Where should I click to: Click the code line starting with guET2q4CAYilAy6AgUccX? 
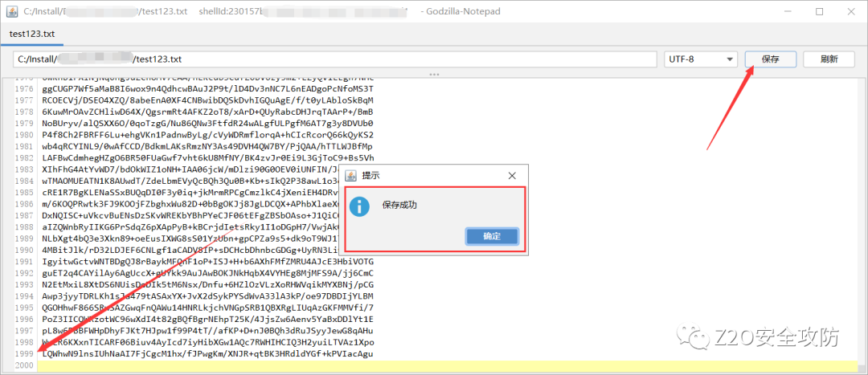208,273
